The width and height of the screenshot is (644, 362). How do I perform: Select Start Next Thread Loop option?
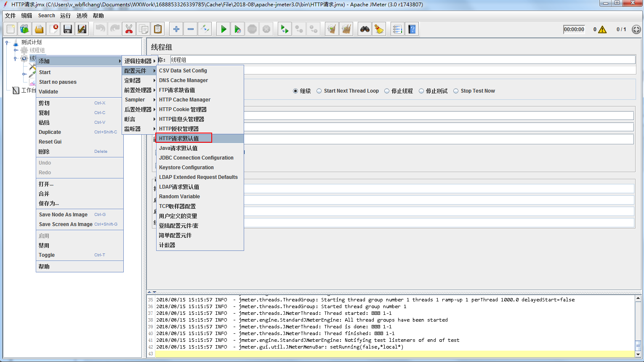[319, 91]
